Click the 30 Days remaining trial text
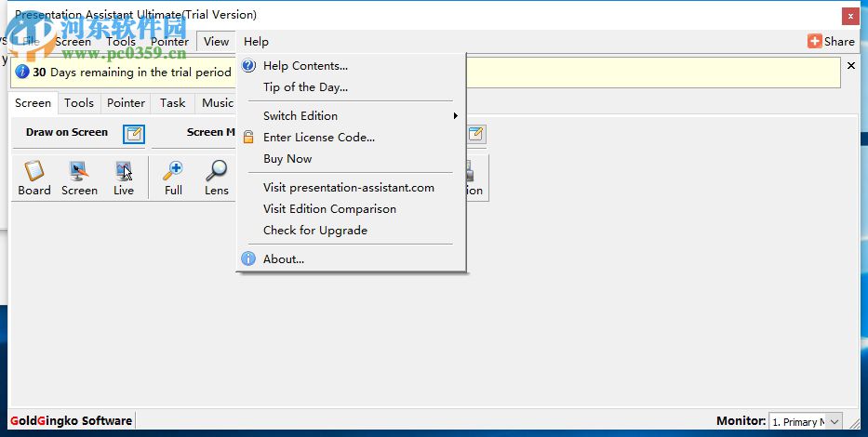 tap(132, 73)
